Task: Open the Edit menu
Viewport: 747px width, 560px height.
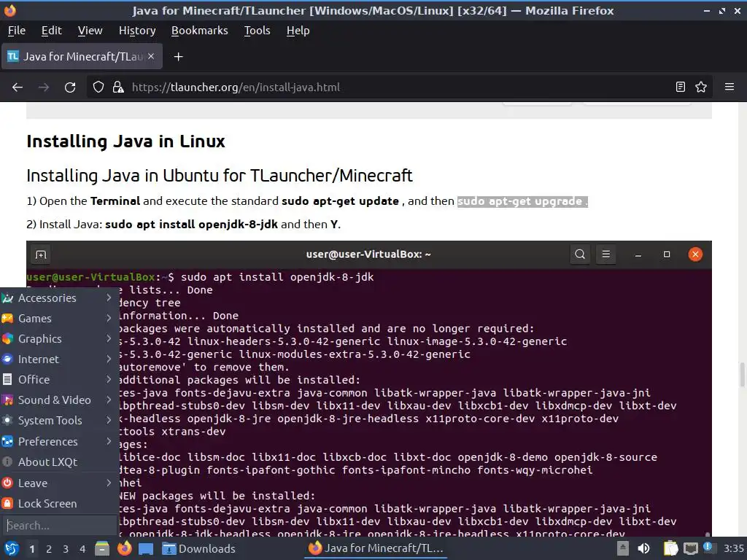Action: (x=52, y=31)
